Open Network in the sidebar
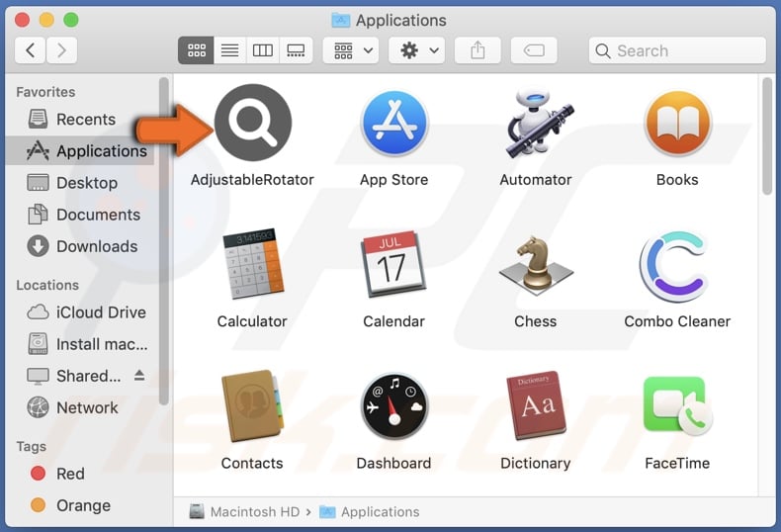Image resolution: width=781 pixels, height=532 pixels. pos(80,408)
